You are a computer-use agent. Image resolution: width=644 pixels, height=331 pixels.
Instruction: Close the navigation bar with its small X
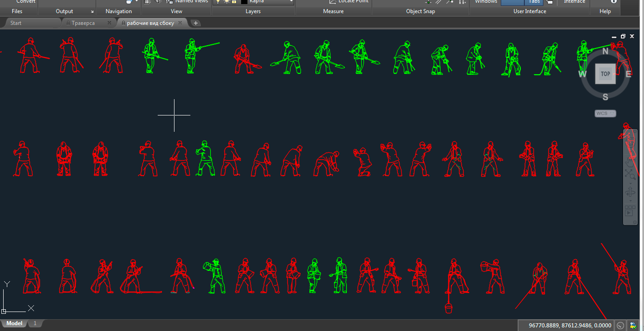(635, 132)
